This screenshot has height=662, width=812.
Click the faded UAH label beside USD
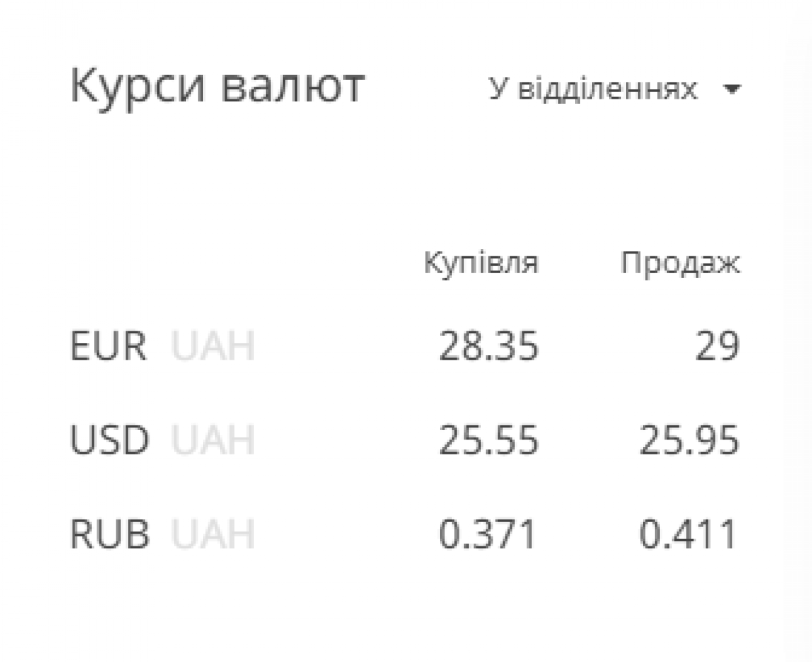coord(213,441)
